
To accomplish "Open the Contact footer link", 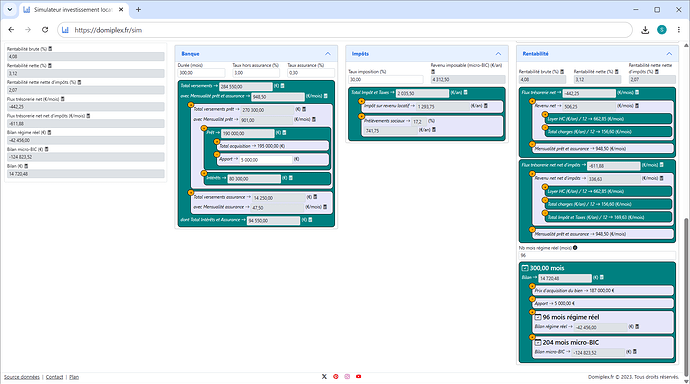I will click(54, 377).
